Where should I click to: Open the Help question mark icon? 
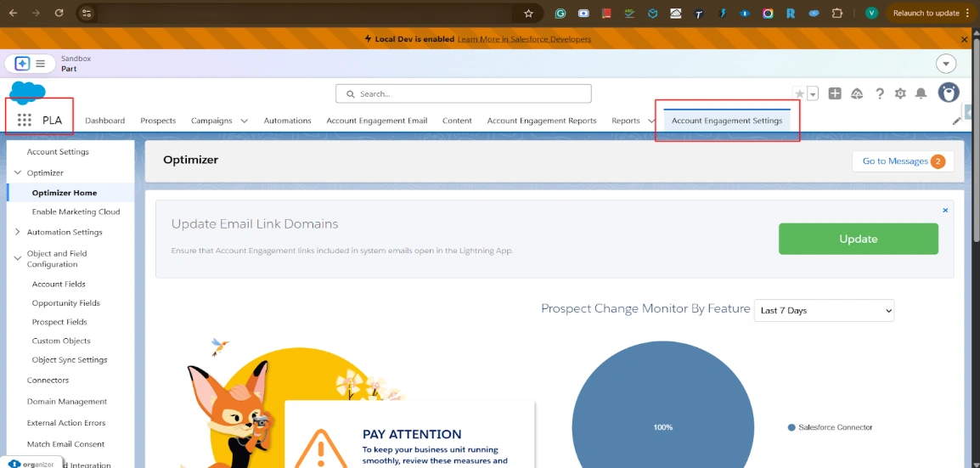point(880,93)
